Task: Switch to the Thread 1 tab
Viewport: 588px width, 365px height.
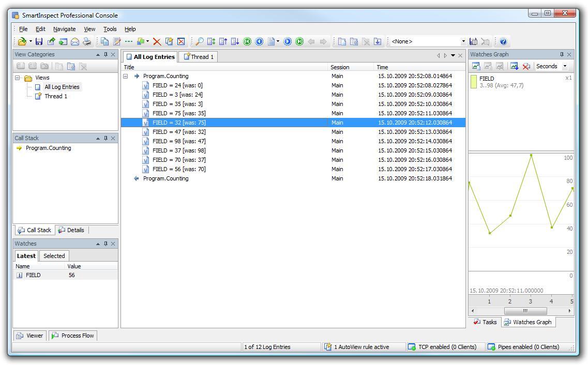Action: click(199, 57)
